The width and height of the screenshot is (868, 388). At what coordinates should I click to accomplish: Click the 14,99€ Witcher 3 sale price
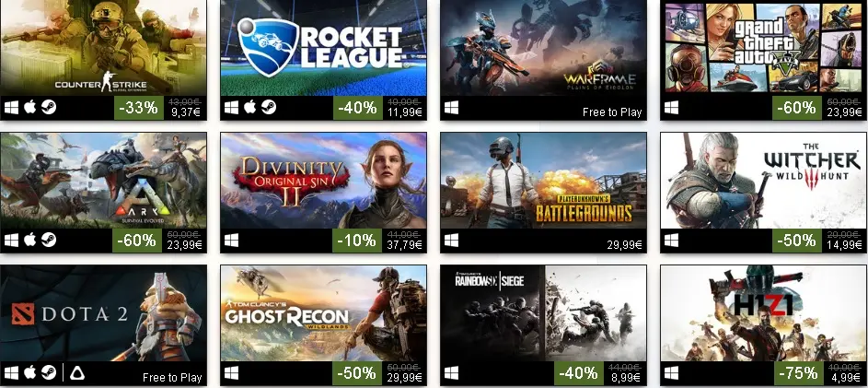click(844, 245)
